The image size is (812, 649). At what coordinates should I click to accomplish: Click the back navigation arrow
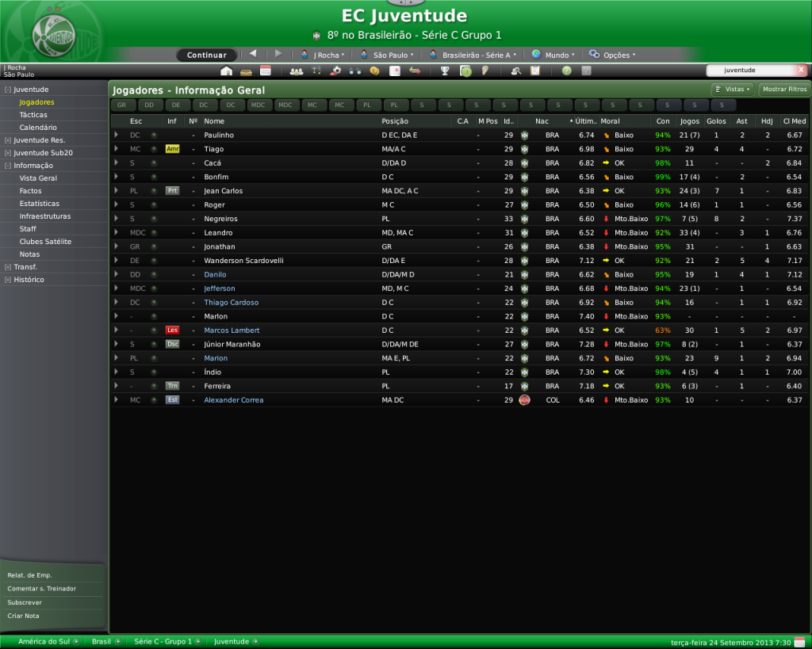[252, 54]
